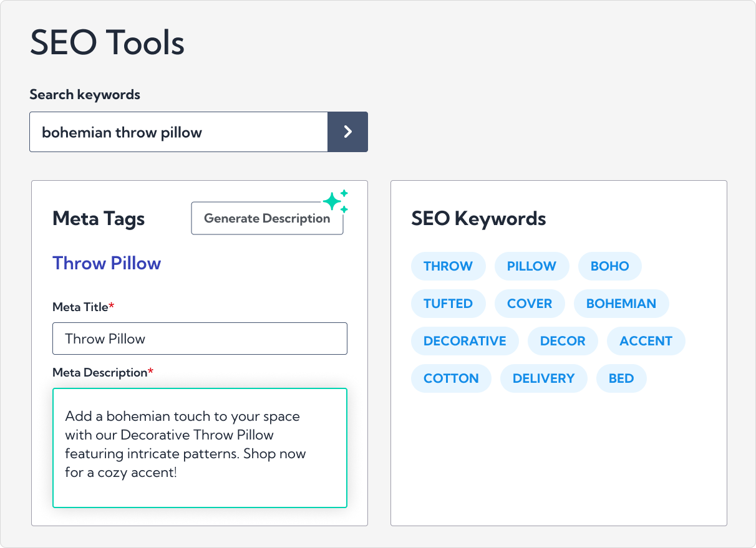
Task: Select the DECORATIVE keyword tag
Action: point(465,341)
